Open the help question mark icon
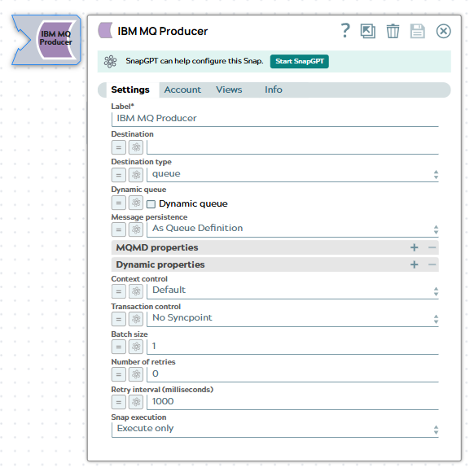The image size is (474, 476). 345,31
